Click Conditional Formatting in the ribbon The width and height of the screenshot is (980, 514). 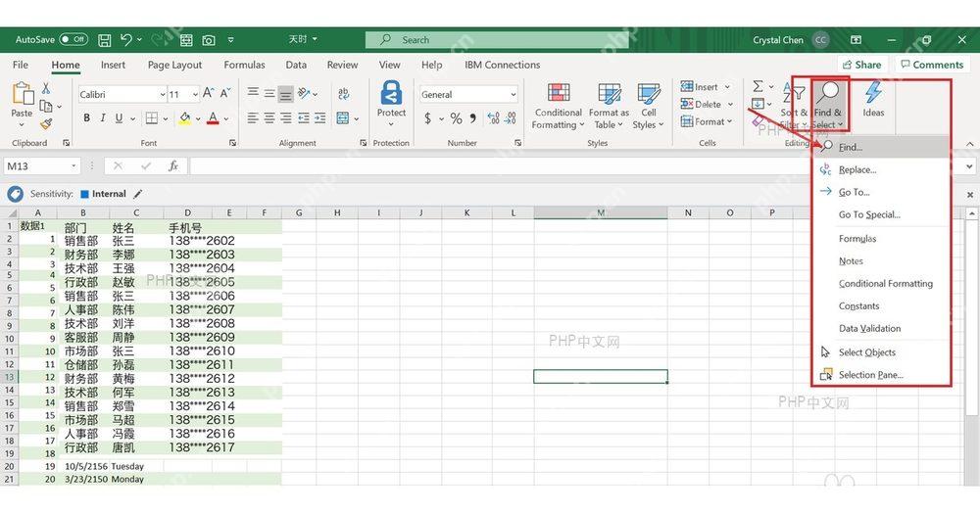point(559,106)
